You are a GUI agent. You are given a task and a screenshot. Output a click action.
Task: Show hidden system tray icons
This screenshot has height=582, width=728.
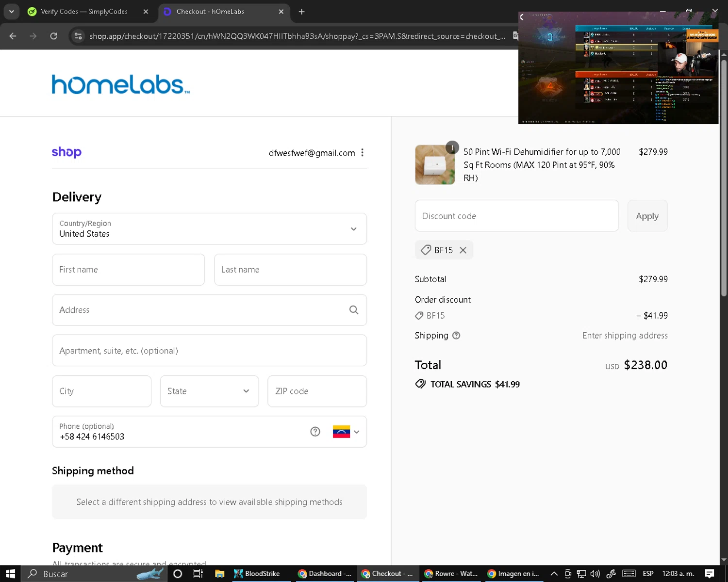click(x=554, y=574)
